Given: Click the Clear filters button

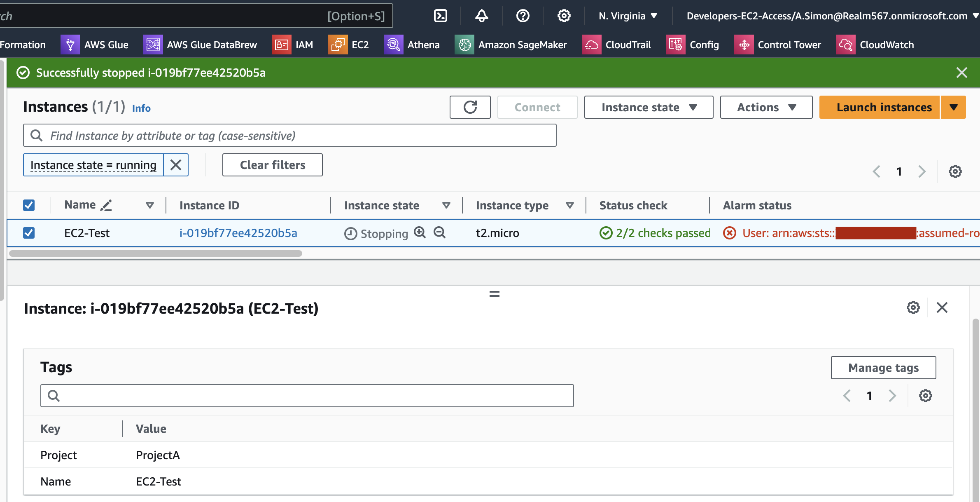Looking at the screenshot, I should click(272, 165).
